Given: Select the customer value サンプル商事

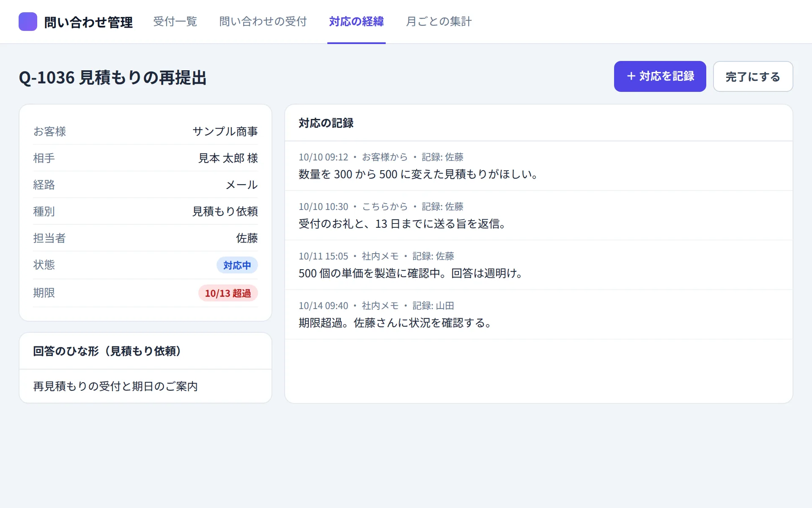Looking at the screenshot, I should click(225, 132).
